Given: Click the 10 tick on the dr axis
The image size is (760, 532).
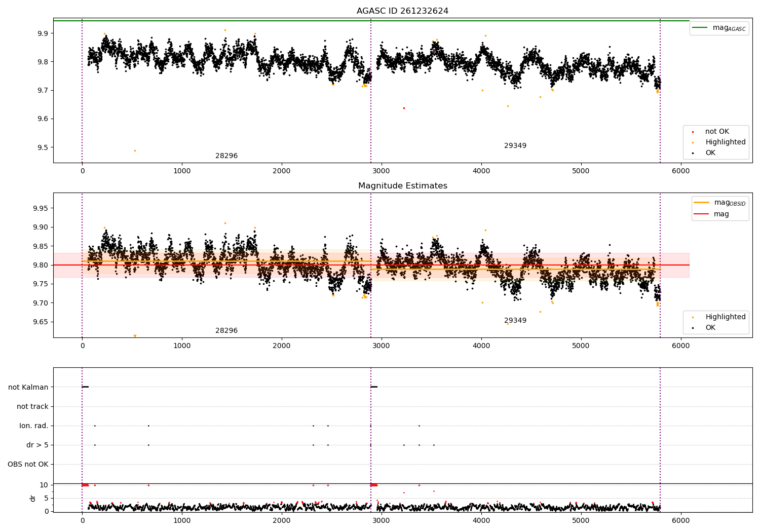Looking at the screenshot, I should (x=44, y=485).
